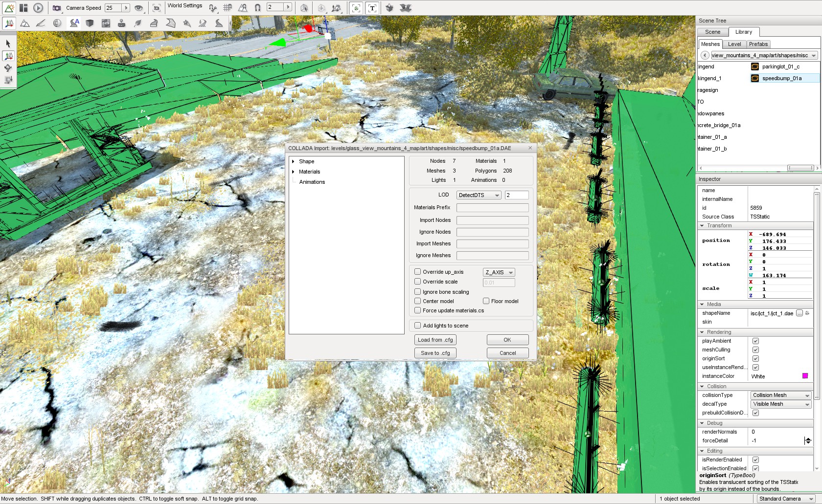
Task: Click the magenta instanceColor swatch
Action: click(805, 376)
